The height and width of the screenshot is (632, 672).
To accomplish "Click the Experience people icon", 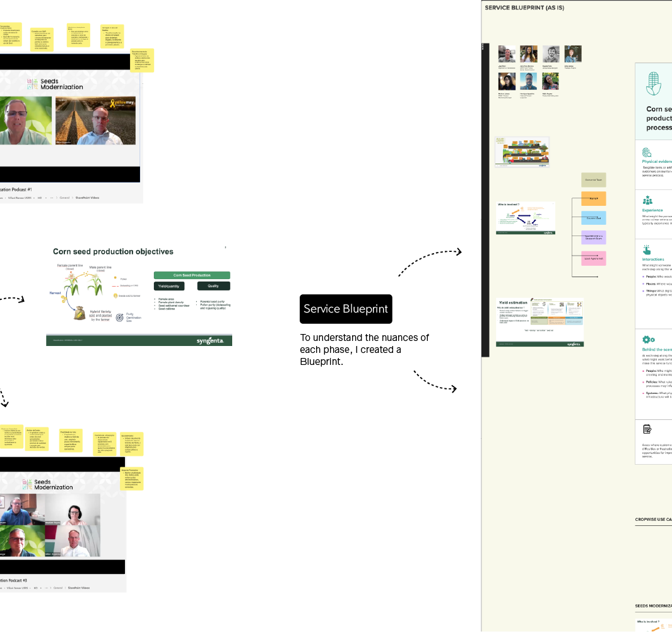I will click(x=647, y=200).
